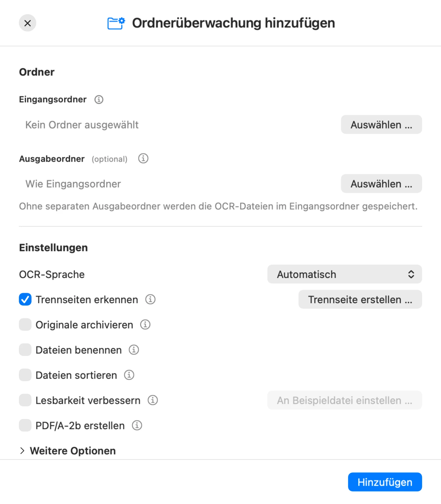Enable the Lesbarkeit verbessern checkbox
Screen dimensions: 441x504
tap(25, 400)
